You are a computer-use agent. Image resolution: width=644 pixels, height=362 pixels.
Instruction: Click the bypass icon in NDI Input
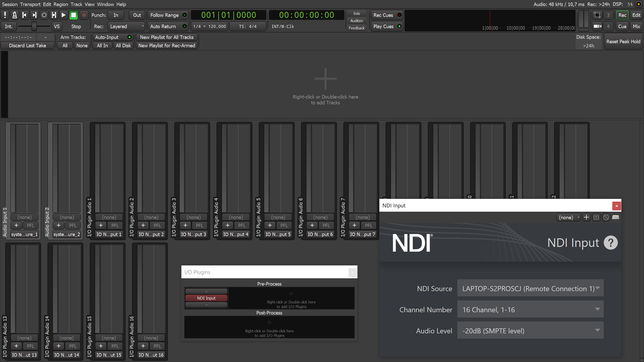606,217
